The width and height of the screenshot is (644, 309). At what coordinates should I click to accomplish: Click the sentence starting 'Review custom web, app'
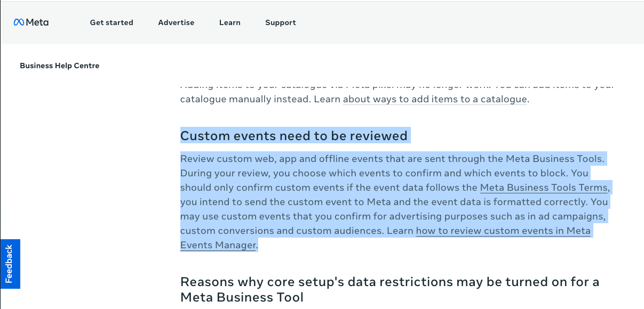(x=267, y=159)
